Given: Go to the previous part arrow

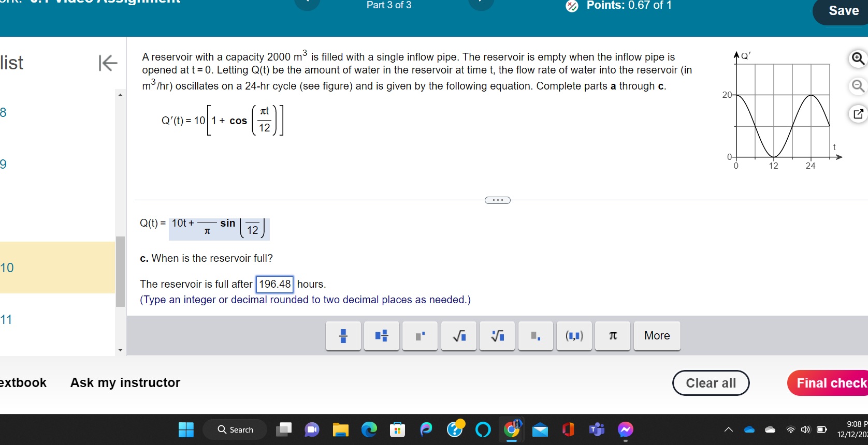Looking at the screenshot, I should (x=307, y=4).
